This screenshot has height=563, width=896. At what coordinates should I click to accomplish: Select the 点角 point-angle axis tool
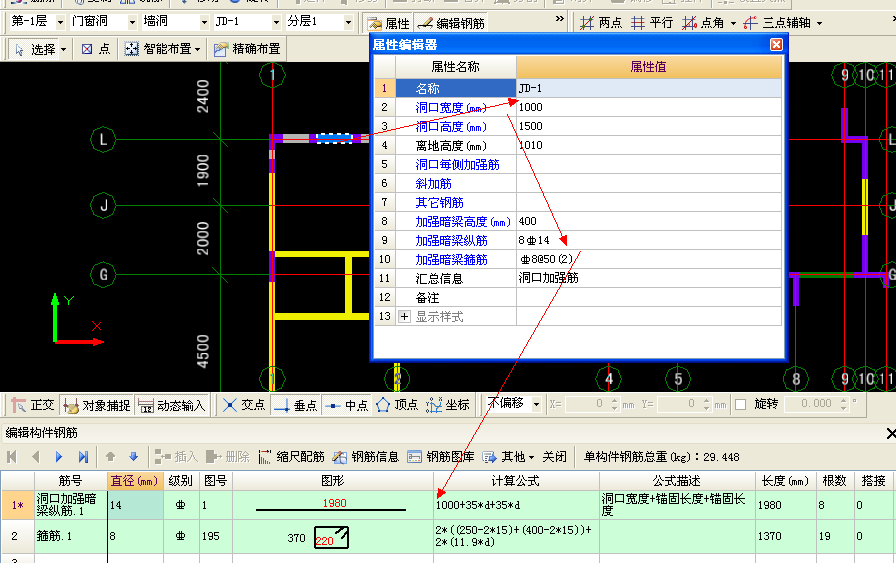(x=703, y=23)
